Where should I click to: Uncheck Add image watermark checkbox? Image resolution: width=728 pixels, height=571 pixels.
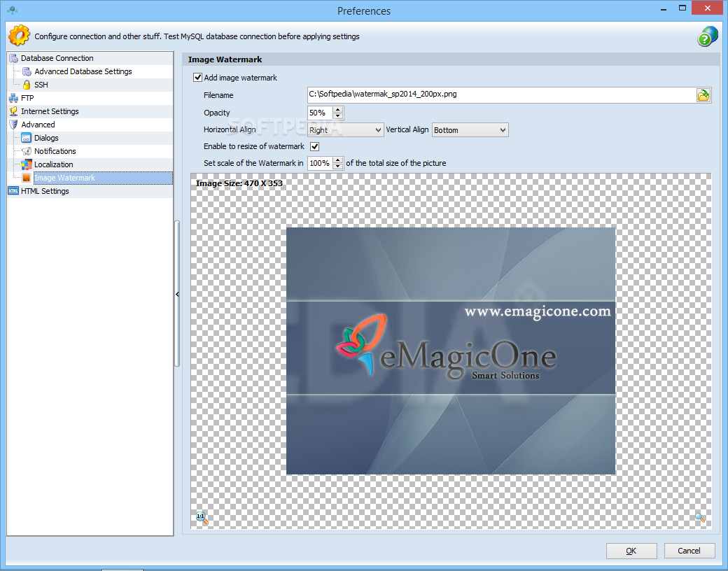pyautogui.click(x=198, y=78)
